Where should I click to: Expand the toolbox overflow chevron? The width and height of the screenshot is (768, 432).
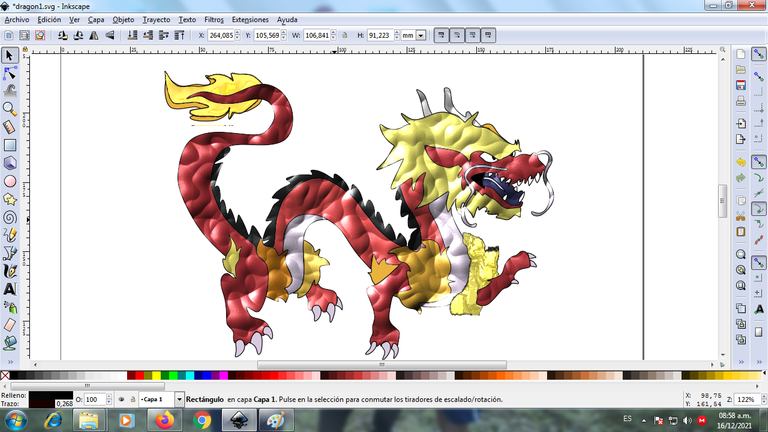(9, 362)
